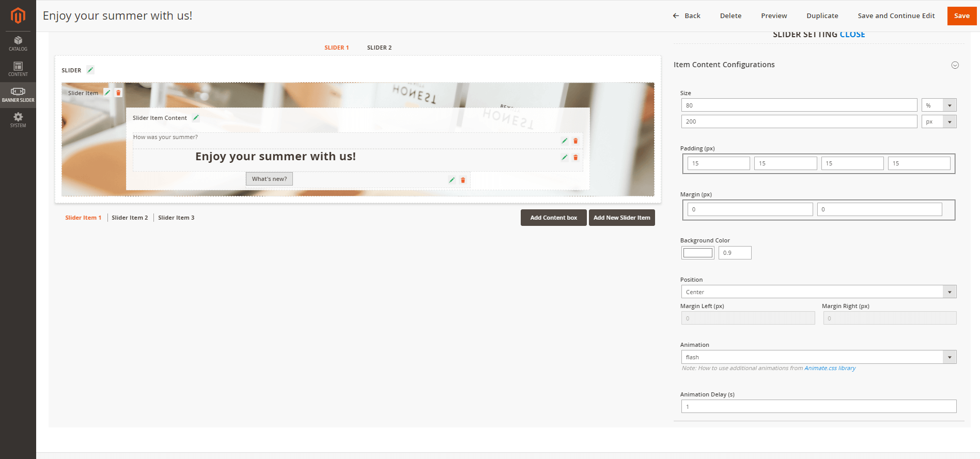The height and width of the screenshot is (459, 980).
Task: Open the size unit % dropdown
Action: pos(939,105)
